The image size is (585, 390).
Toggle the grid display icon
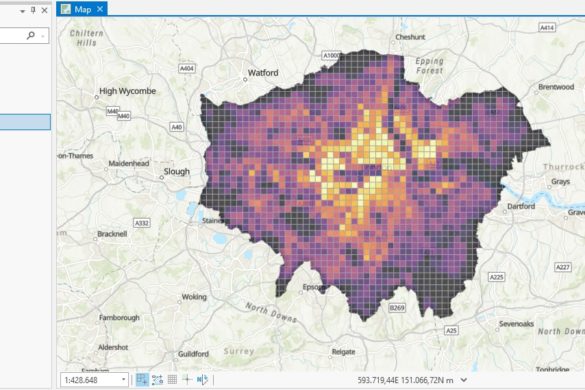(172, 380)
